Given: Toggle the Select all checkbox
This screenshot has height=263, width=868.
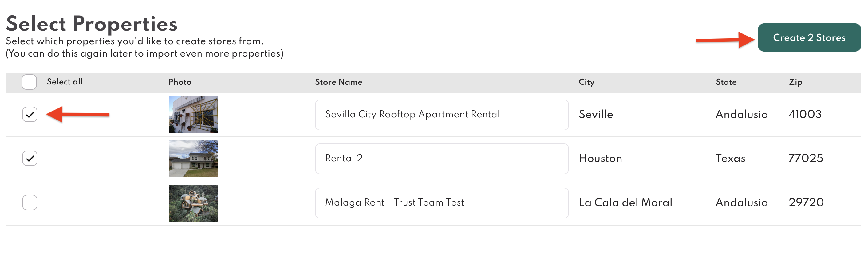Looking at the screenshot, I should point(29,82).
